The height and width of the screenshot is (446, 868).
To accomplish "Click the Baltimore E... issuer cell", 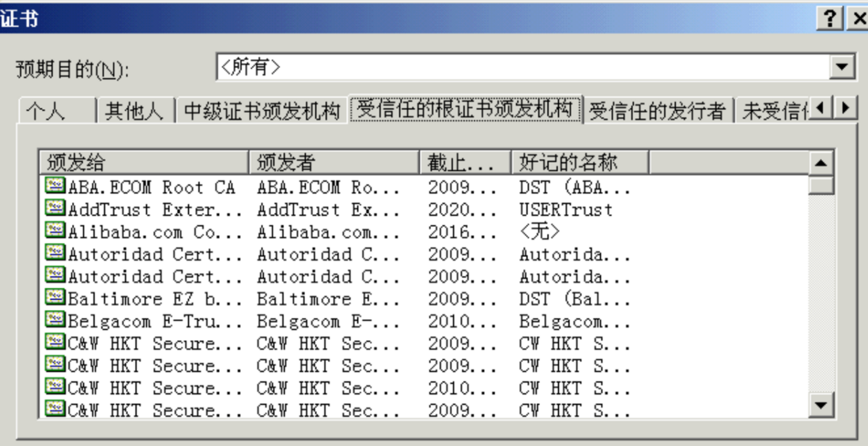I will click(x=328, y=299).
